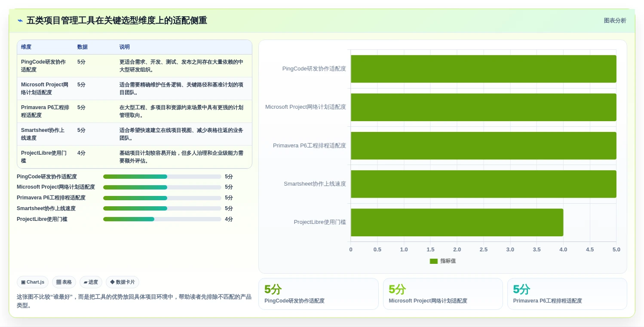644x327 pixels.
Task: Click the Smartsheet协作上线速度 progress bar
Action: pos(162,208)
